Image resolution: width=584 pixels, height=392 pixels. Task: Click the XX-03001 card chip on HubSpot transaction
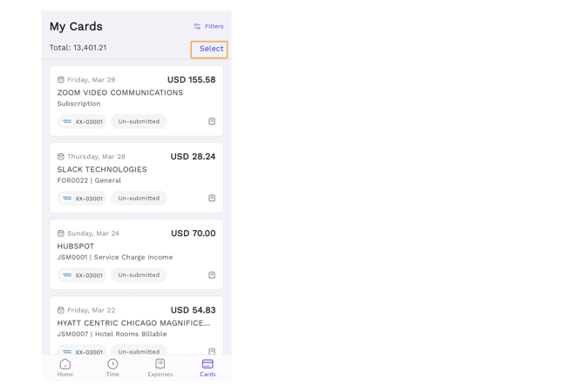[82, 275]
